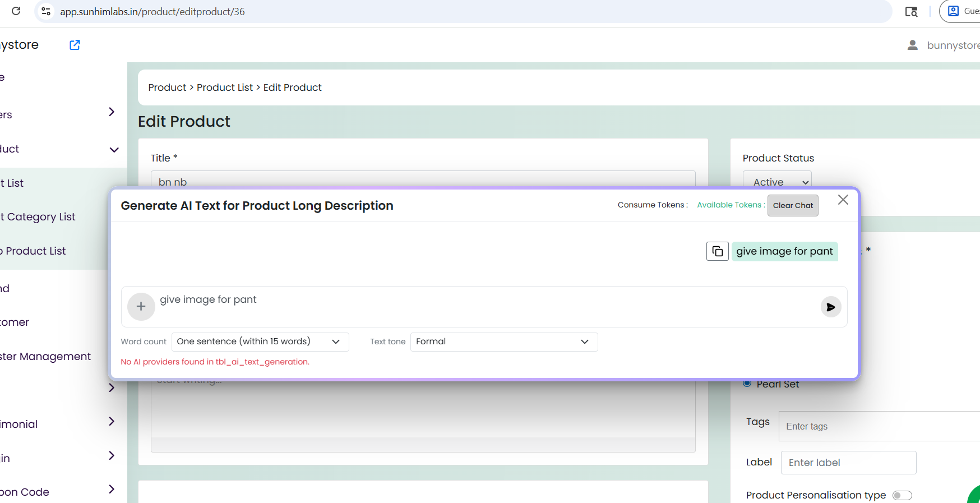The image size is (980, 503).
Task: Click the 'No AI providers found' error message
Action: (215, 362)
